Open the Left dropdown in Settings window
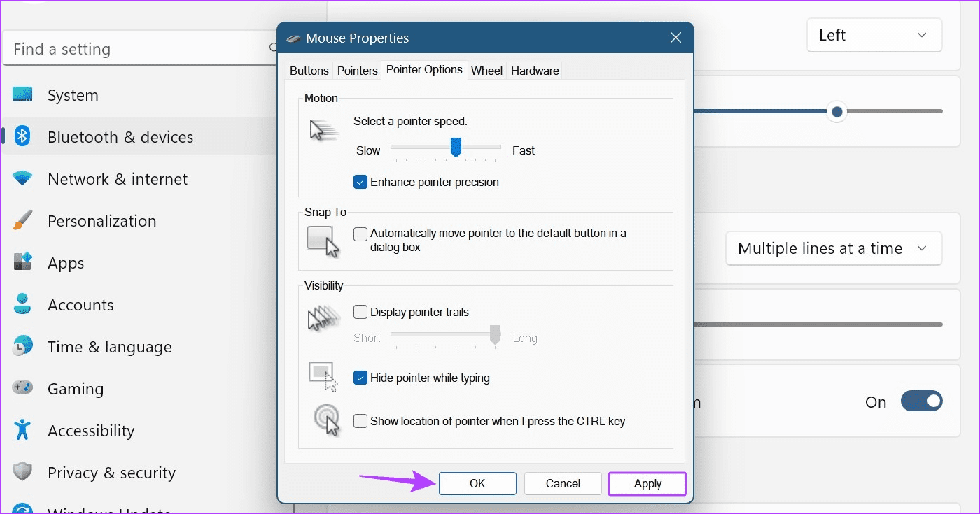 pyautogui.click(x=874, y=35)
